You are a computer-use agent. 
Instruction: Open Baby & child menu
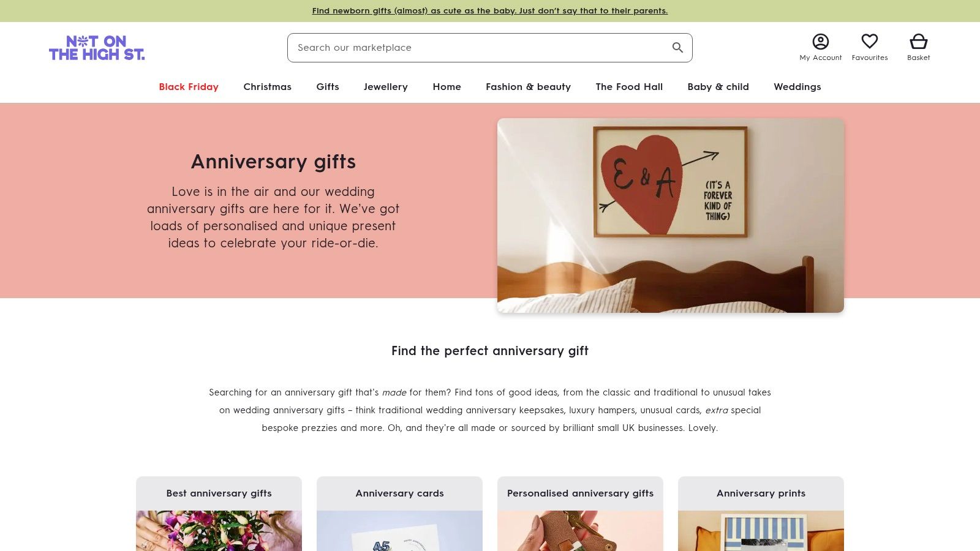click(718, 87)
